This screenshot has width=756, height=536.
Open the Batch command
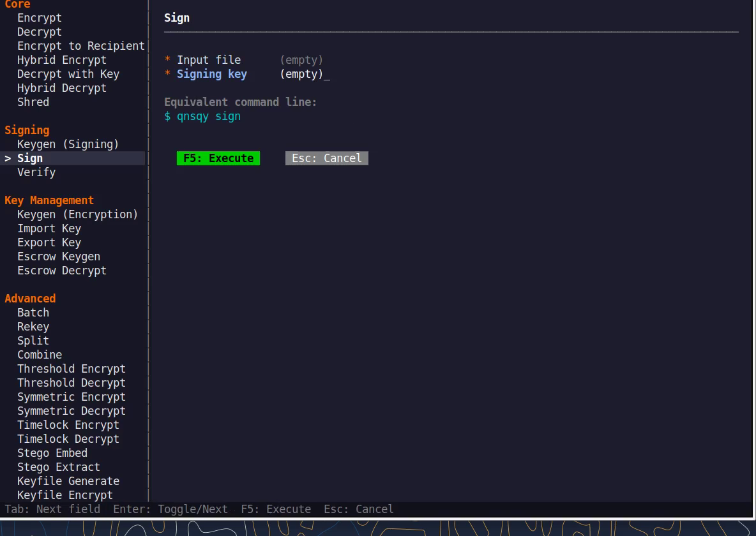tap(33, 312)
